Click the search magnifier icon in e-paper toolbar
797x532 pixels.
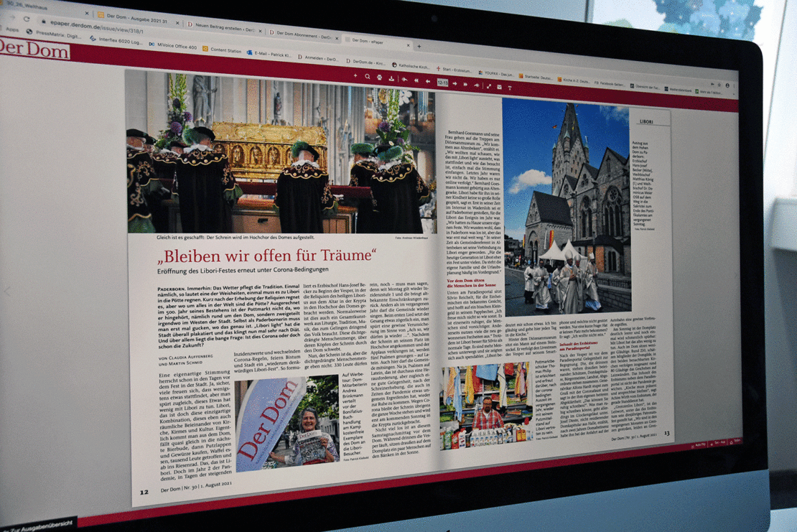tap(368, 77)
